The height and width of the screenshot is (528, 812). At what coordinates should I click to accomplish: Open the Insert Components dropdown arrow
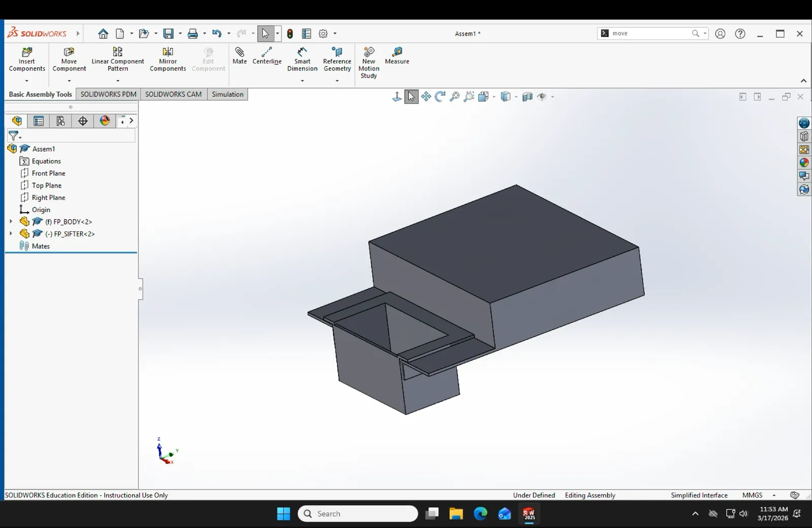click(27, 81)
